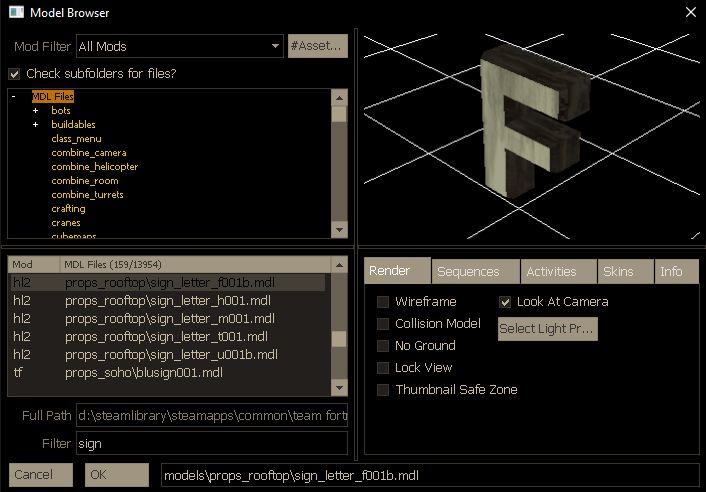
Task: Click the folder tree scroll-up arrow
Action: point(339,98)
